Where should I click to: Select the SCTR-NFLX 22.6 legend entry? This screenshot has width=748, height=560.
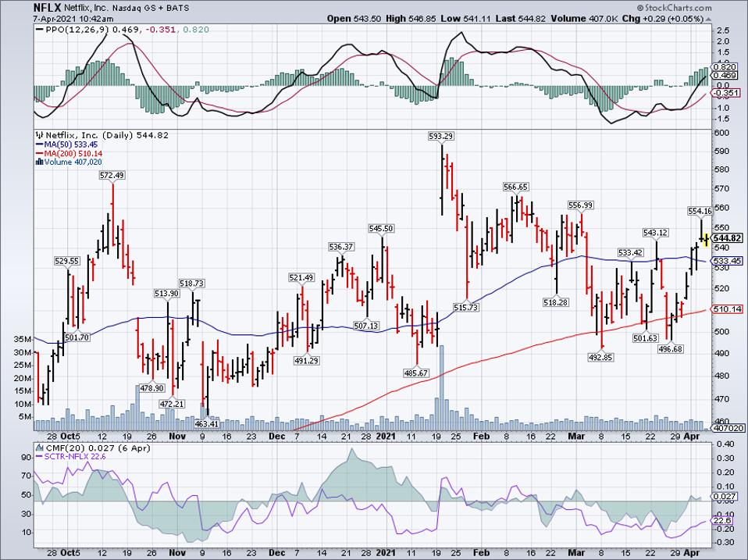[70, 457]
